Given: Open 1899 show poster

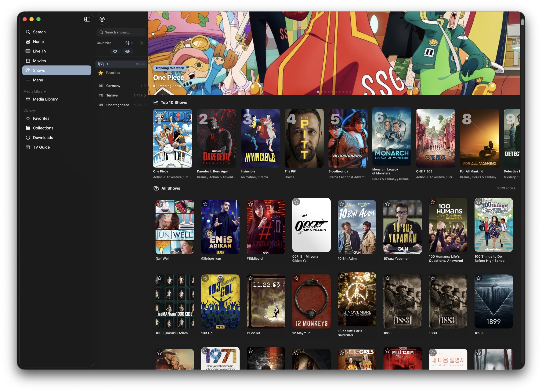Looking at the screenshot, I should tap(494, 301).
